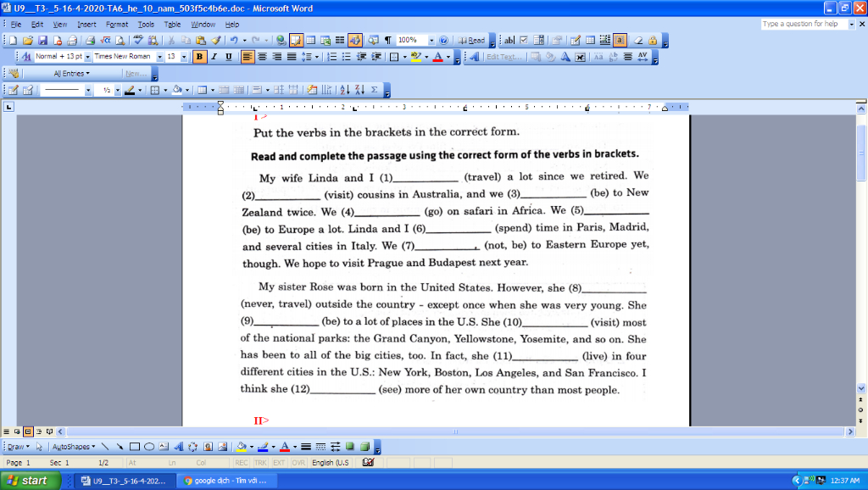Select the table Eraser icon
Image resolution: width=868 pixels, height=490 pixels.
[x=28, y=90]
